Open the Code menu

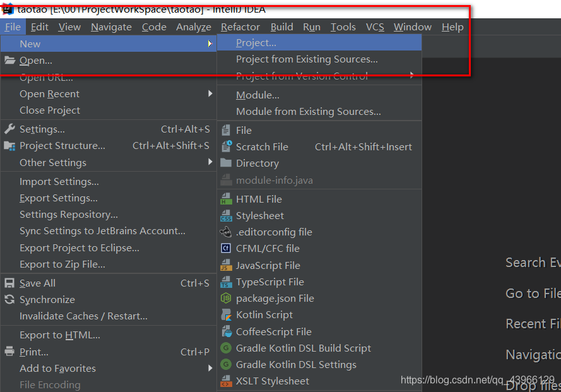[154, 27]
